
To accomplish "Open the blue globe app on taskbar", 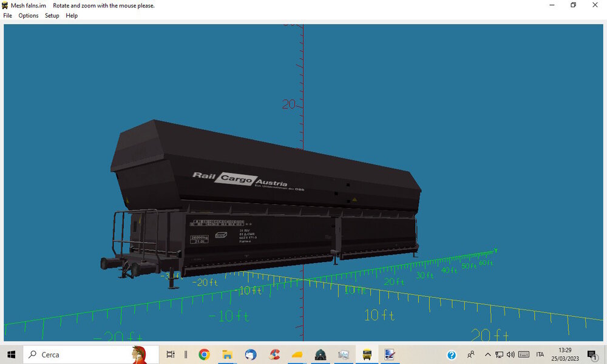I will [x=251, y=354].
